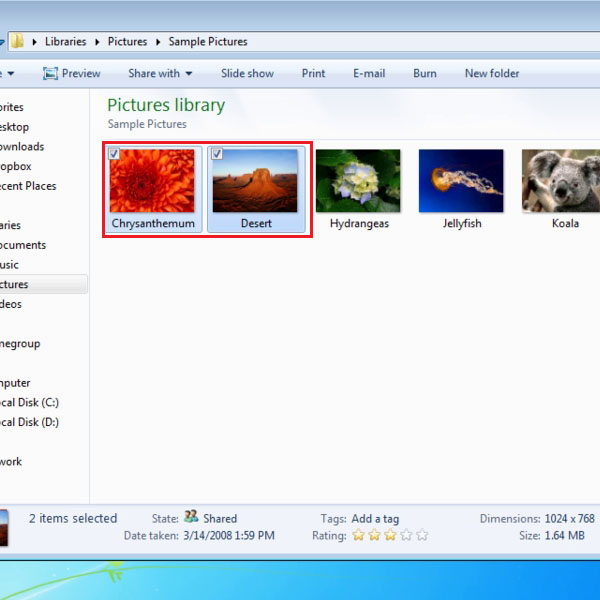Screen dimensions: 600x600
Task: Click Add a tag field
Action: pos(375,519)
